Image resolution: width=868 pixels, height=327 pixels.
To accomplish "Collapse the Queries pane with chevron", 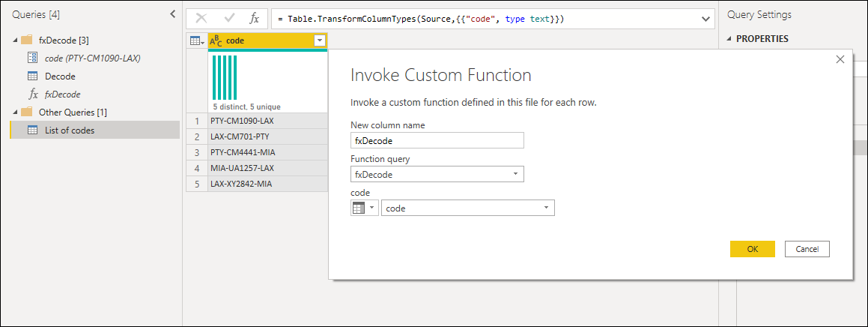I will click(173, 13).
